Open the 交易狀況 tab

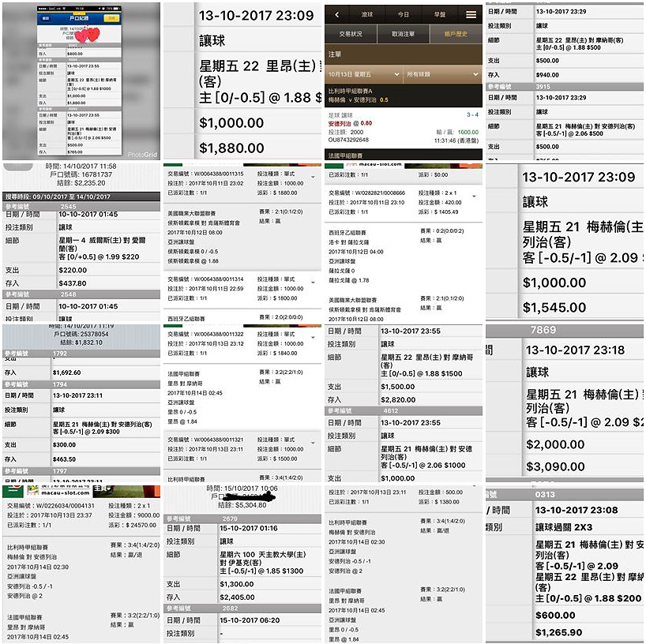click(x=351, y=34)
